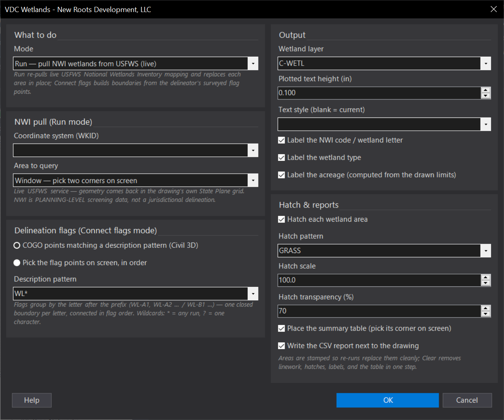Open the Wetland layer dropdown
This screenshot has width=504, height=420.
(x=485, y=64)
